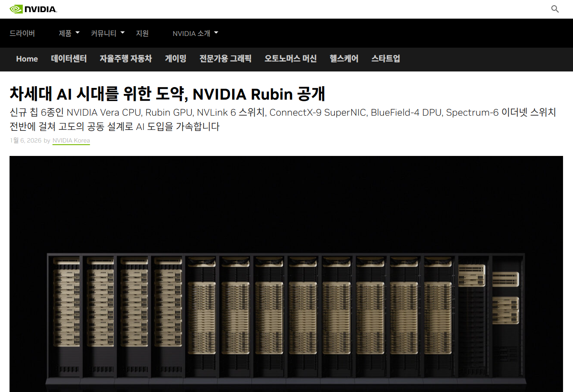
Task: Open the 데이터센터 category
Action: pyautogui.click(x=69, y=59)
